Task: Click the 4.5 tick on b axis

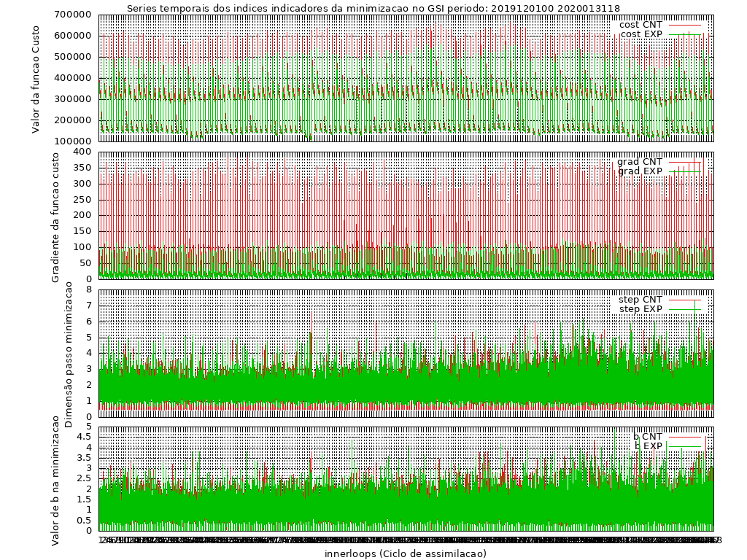Action: (85, 437)
